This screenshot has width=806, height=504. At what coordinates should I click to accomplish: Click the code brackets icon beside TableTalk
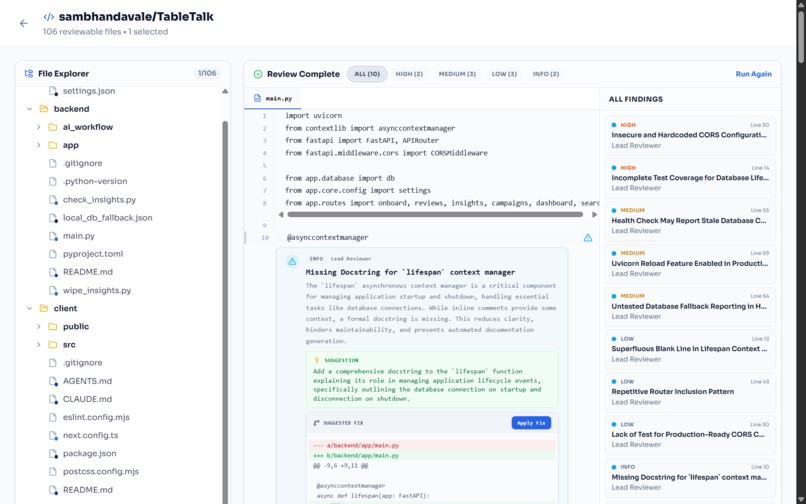click(49, 17)
